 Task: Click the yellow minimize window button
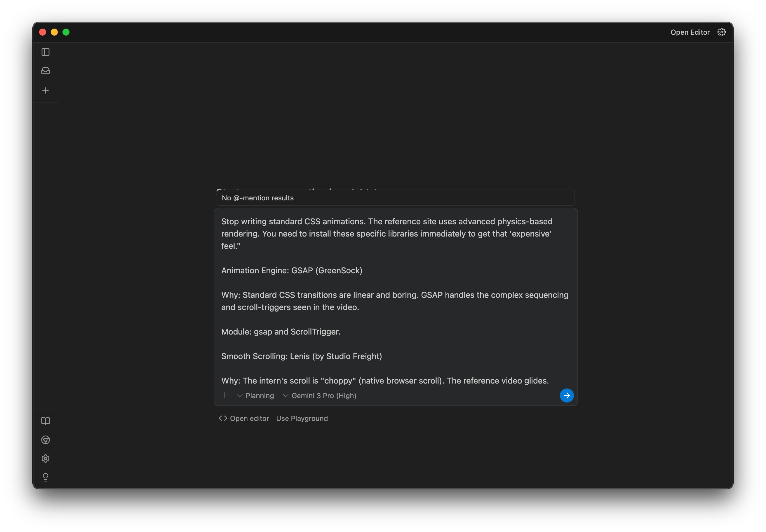[54, 32]
